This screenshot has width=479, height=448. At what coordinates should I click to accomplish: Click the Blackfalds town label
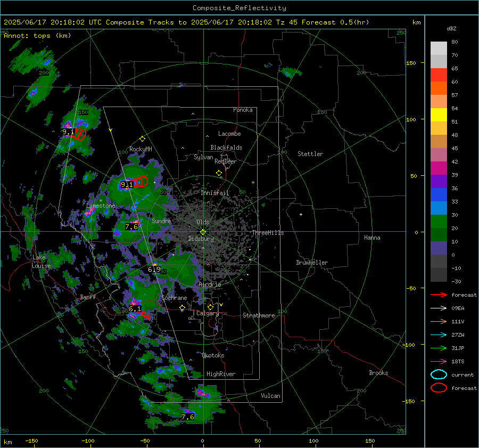pos(226,148)
